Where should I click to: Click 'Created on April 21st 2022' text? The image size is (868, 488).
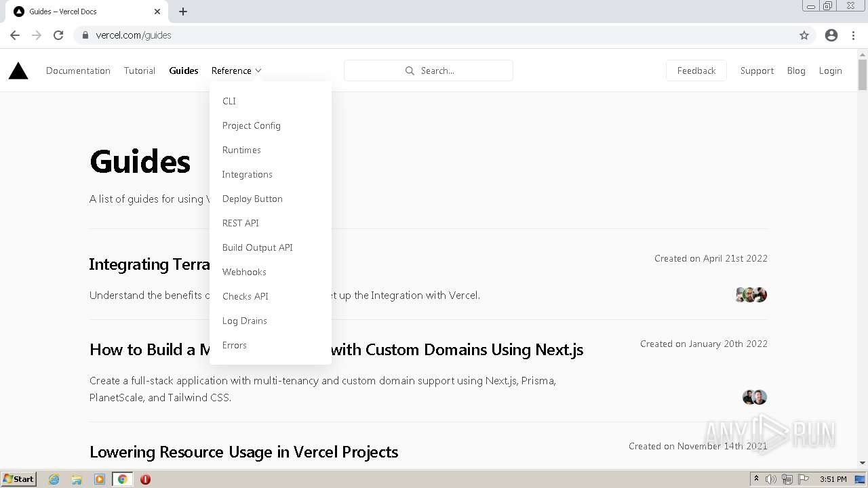click(x=711, y=258)
